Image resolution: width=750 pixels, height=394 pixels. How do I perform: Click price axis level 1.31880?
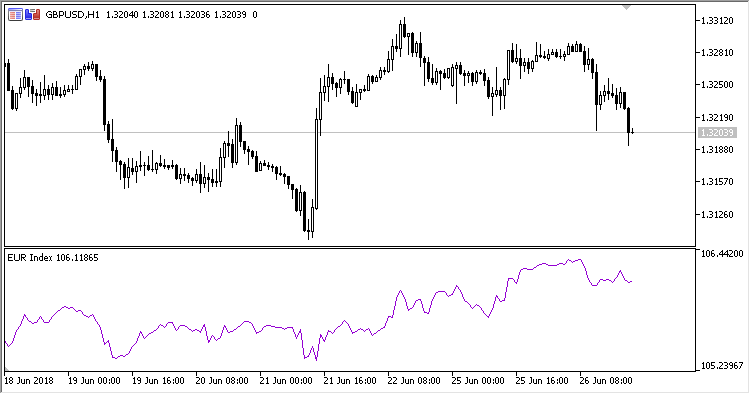[x=717, y=150]
